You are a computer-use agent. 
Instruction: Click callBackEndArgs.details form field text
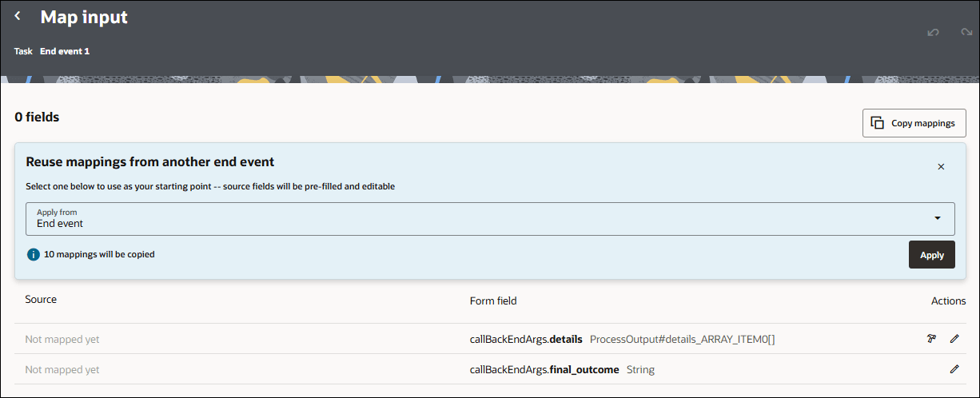(526, 339)
